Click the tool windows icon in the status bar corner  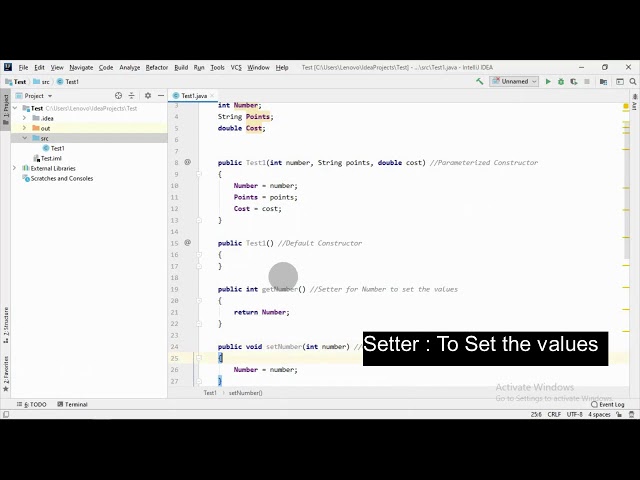[x=6, y=414]
